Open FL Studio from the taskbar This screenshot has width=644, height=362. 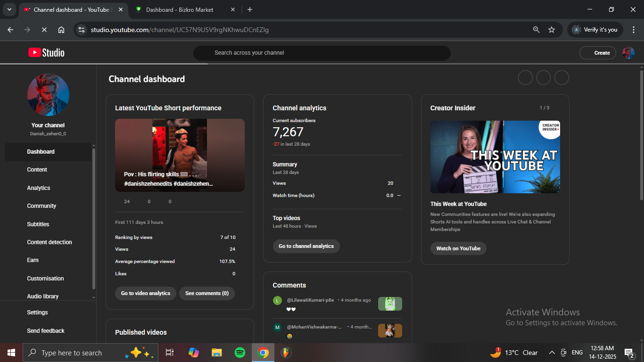coord(286,353)
